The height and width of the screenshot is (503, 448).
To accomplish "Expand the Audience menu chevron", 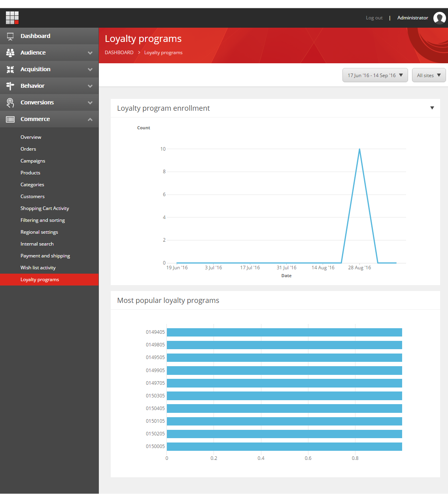I will (90, 53).
